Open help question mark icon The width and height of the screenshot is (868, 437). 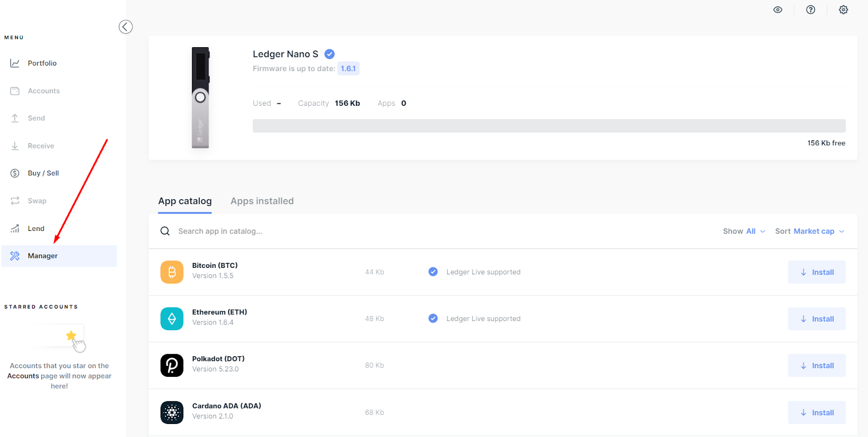coord(810,10)
